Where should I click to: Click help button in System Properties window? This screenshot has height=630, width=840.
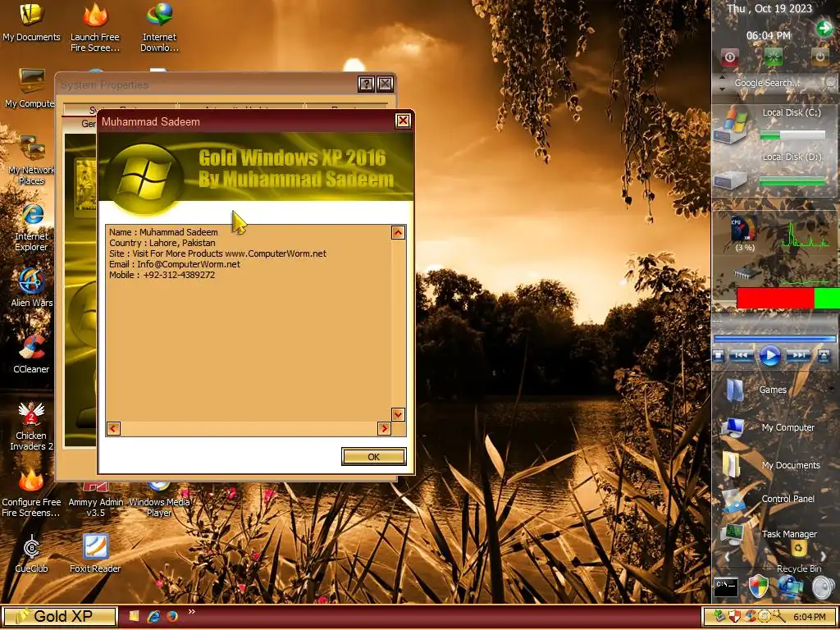(366, 84)
